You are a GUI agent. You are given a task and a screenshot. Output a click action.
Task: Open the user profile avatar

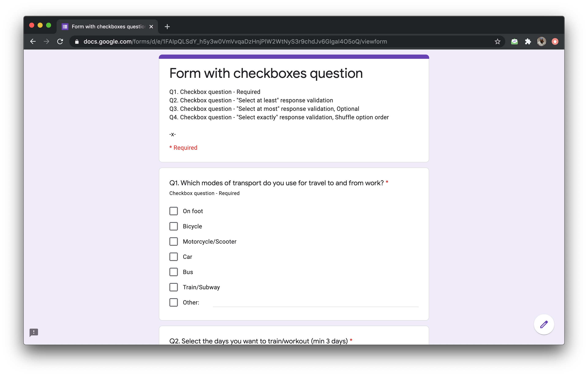[541, 42]
